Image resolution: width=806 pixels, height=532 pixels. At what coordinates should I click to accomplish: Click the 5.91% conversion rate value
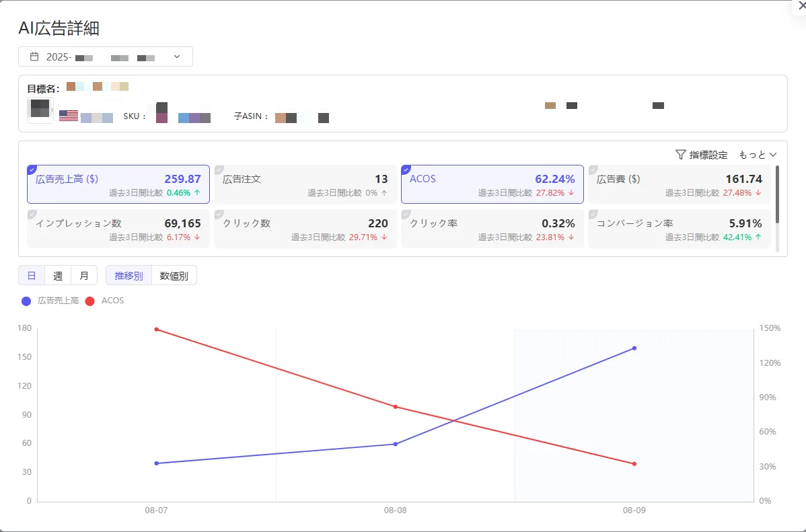[x=745, y=223]
